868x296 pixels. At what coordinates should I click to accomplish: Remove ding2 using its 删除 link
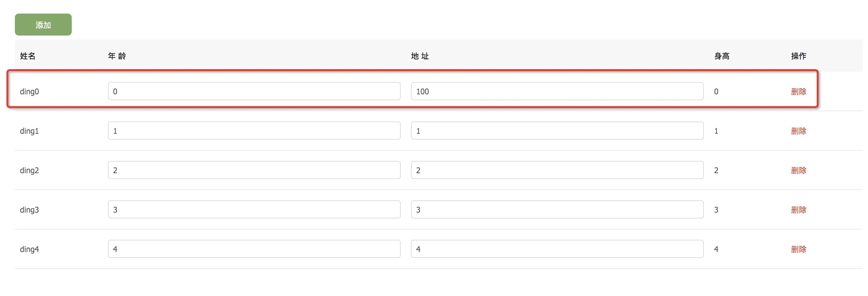[x=798, y=170]
